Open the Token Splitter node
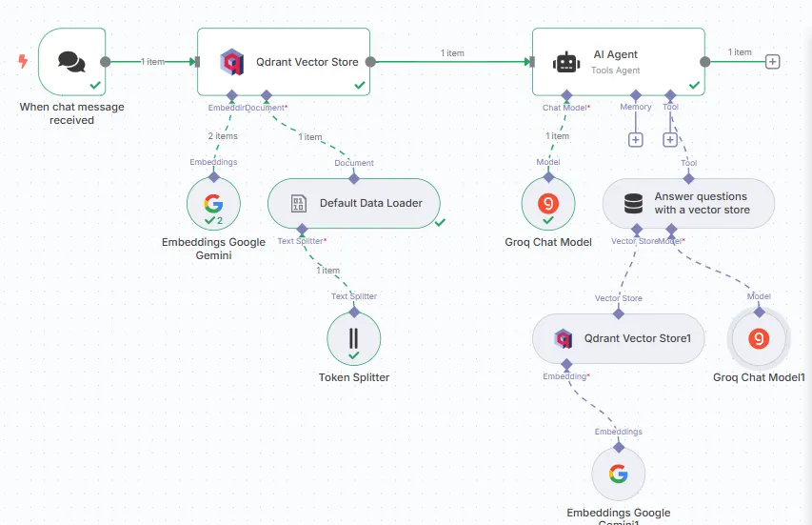 [x=354, y=338]
